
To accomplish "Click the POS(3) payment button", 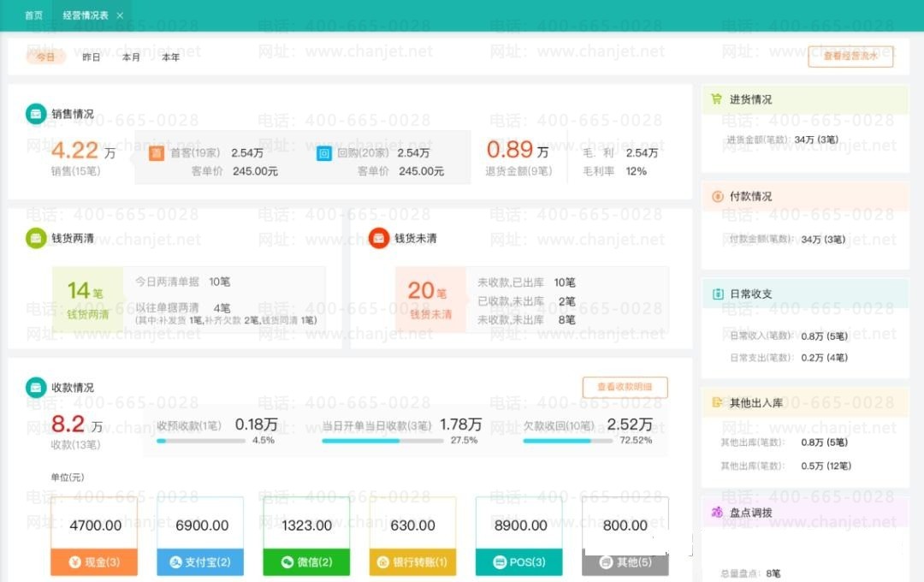I will (519, 562).
